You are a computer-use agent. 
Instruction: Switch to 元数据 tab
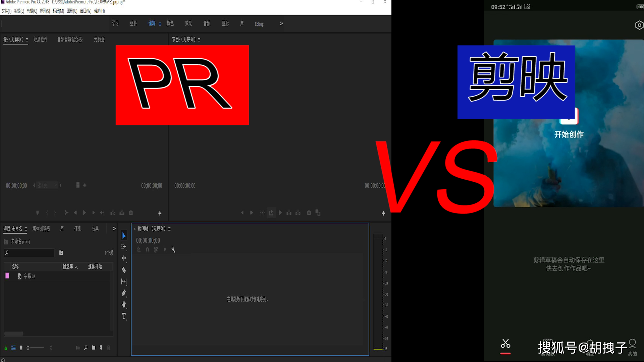[99, 40]
